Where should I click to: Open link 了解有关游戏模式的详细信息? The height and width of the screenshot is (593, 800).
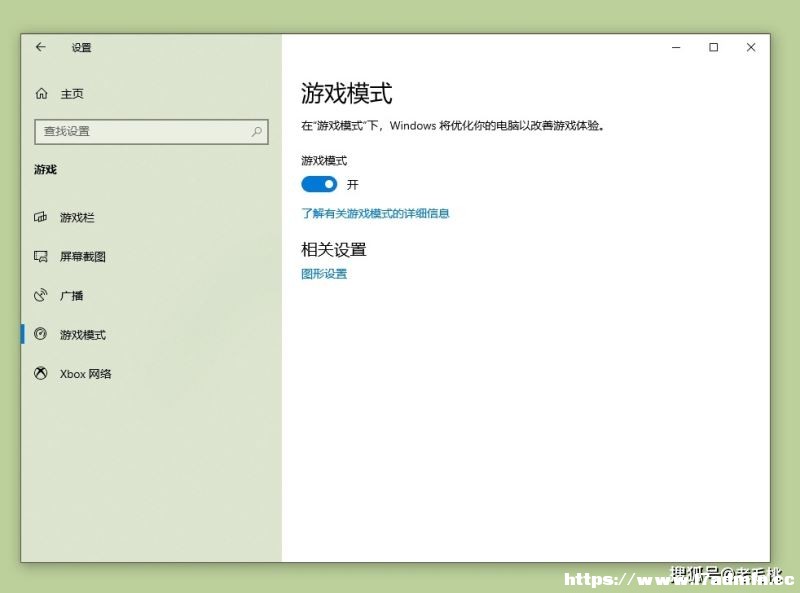pos(375,213)
